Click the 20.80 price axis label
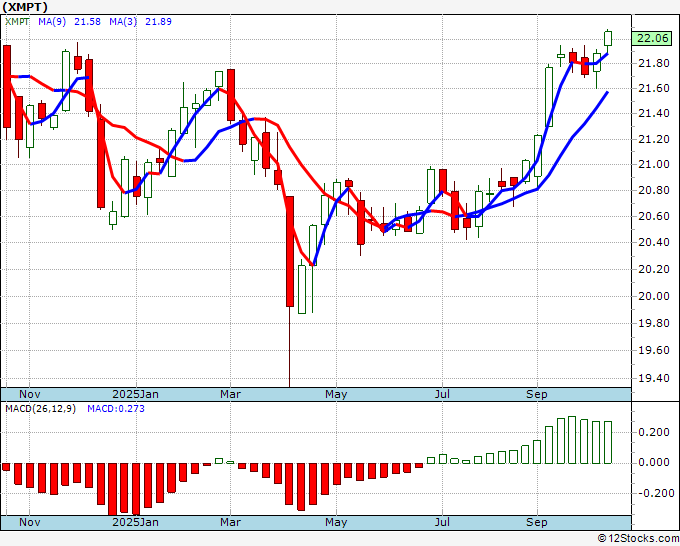The height and width of the screenshot is (546, 680). (654, 190)
